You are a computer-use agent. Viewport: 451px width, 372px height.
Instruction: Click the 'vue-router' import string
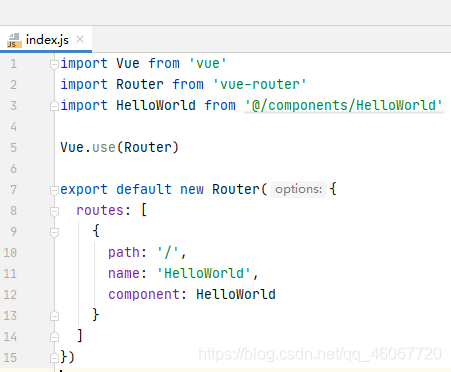click(259, 85)
